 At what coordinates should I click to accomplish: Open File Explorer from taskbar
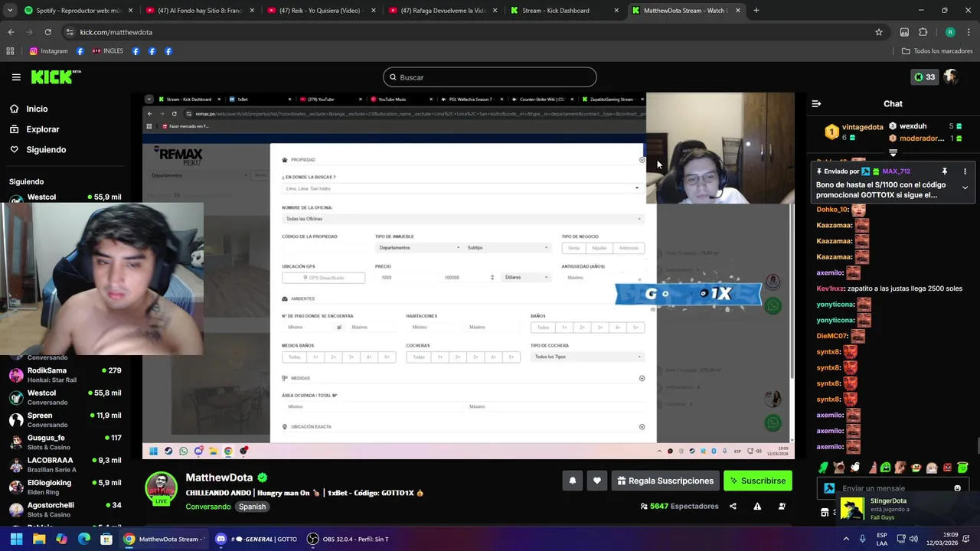(39, 539)
